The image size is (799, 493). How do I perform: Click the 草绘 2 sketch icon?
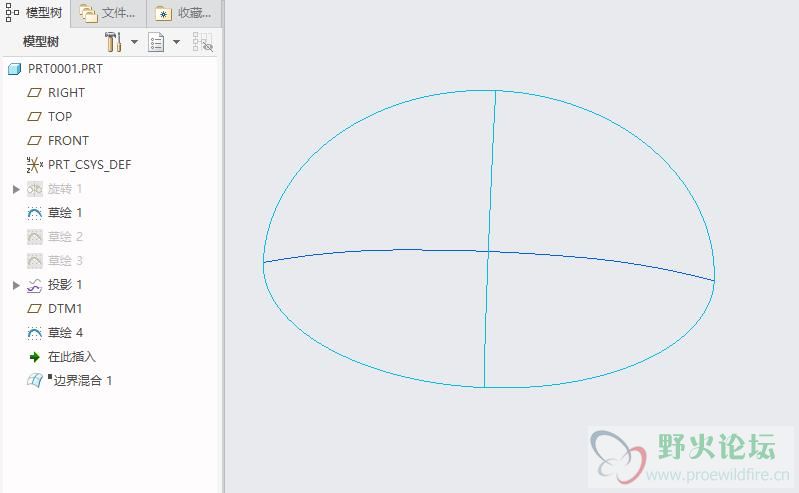click(x=35, y=237)
